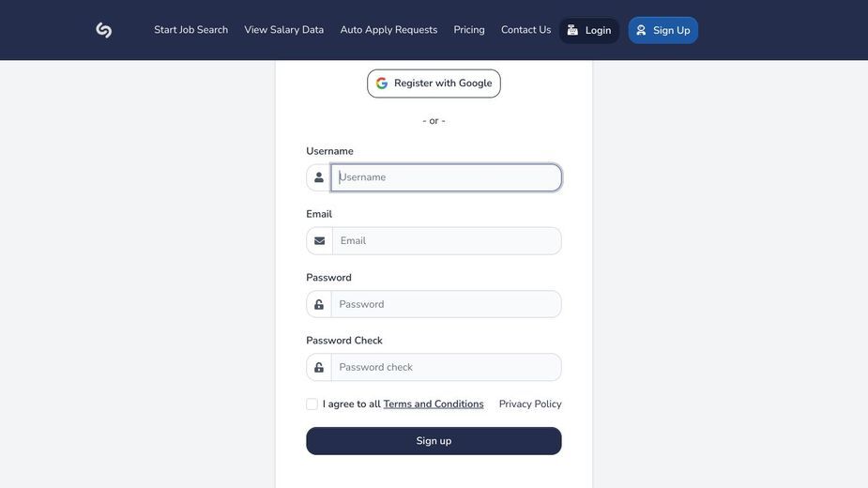Go to Auto Apply Requests page
Image resolution: width=868 pixels, height=488 pixels.
point(388,30)
